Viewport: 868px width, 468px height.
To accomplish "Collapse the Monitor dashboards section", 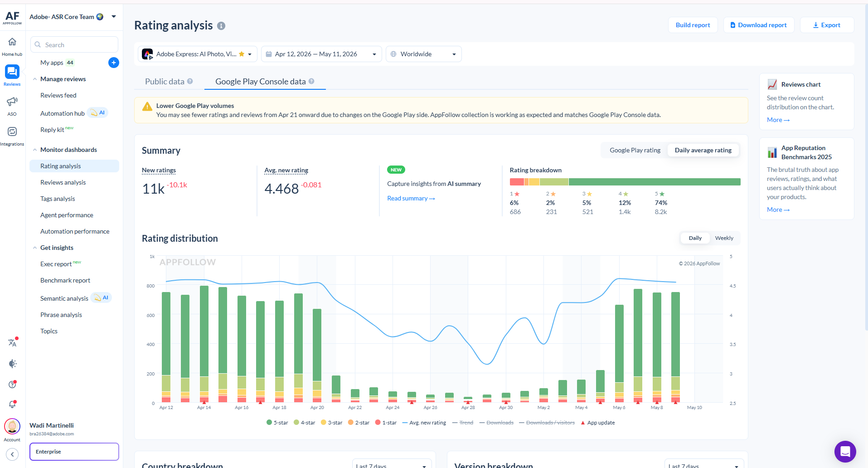I will [35, 150].
